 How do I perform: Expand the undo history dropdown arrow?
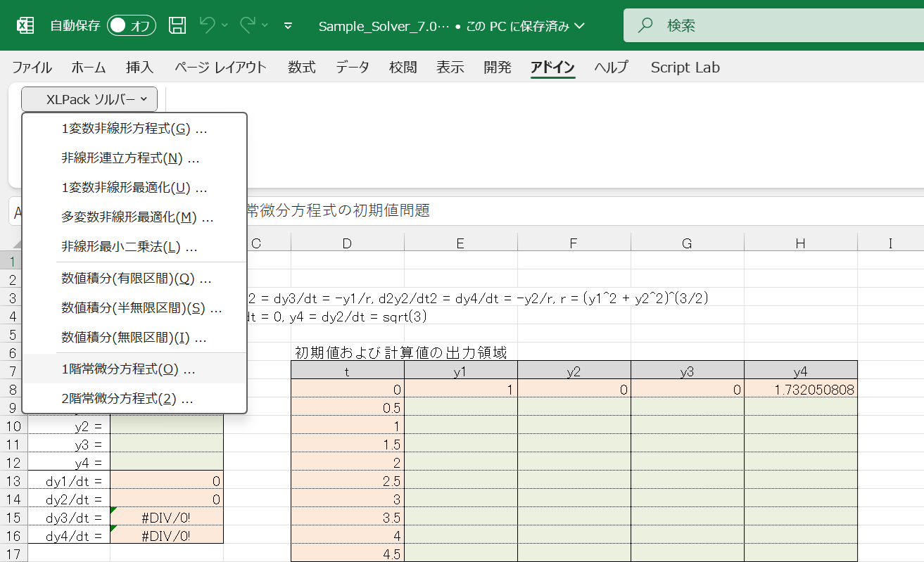click(225, 26)
